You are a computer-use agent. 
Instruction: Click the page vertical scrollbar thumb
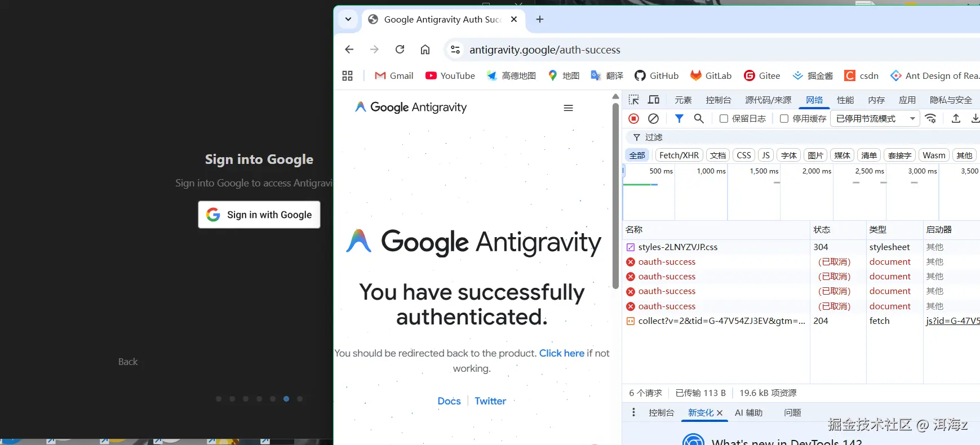point(615,194)
